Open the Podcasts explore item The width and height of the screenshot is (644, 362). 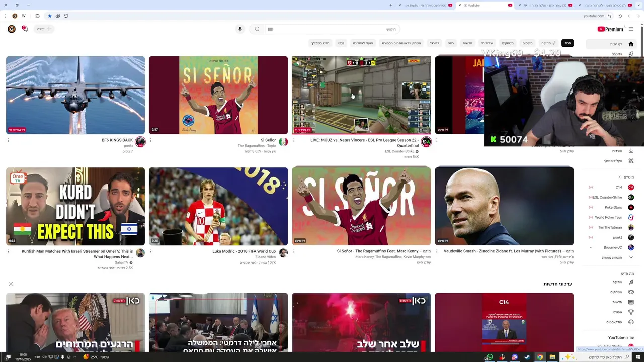(x=619, y=322)
